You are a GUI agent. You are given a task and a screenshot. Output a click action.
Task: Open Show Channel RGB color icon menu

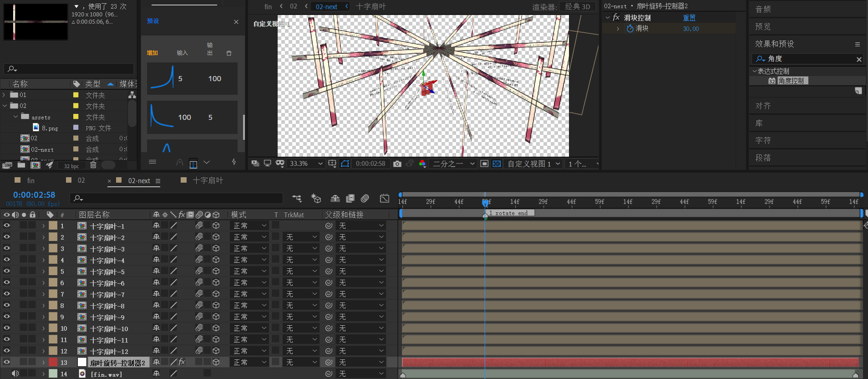coord(422,164)
